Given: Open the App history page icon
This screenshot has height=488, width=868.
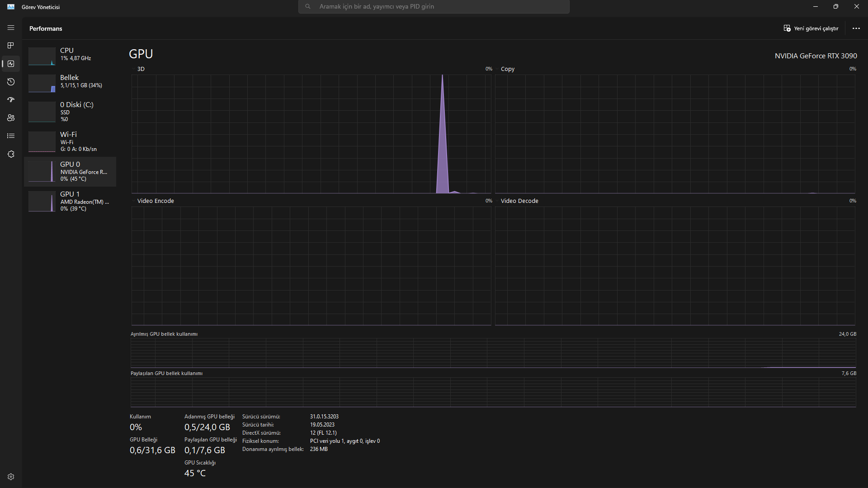Looking at the screenshot, I should point(11,82).
